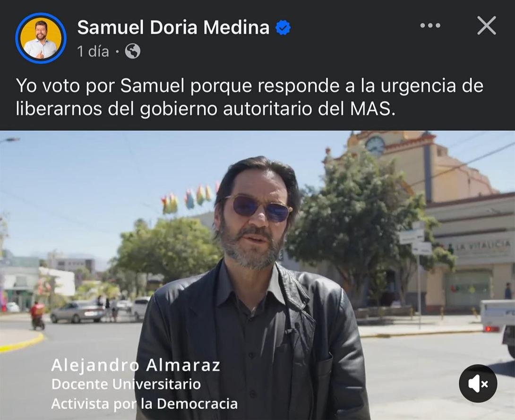Click the "1 día" post timestamp
This screenshot has height=420, width=515.
pyautogui.click(x=93, y=51)
